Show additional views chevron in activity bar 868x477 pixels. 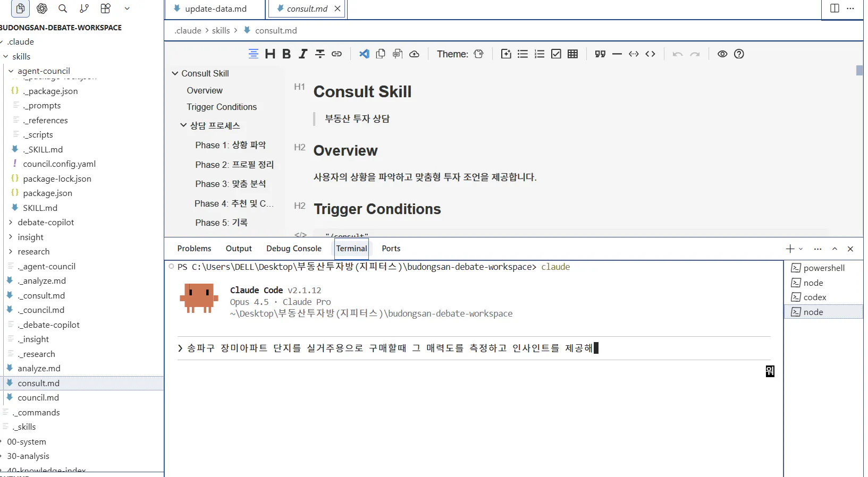pos(127,8)
